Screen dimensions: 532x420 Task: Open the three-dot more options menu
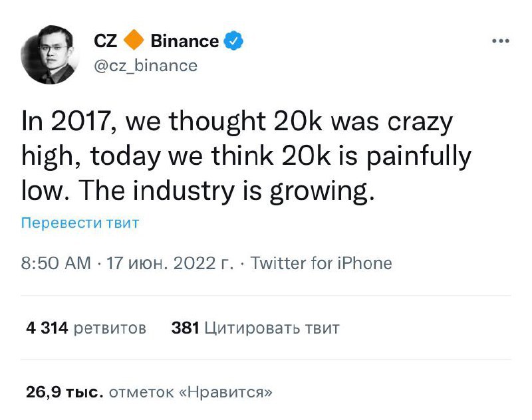499,41
